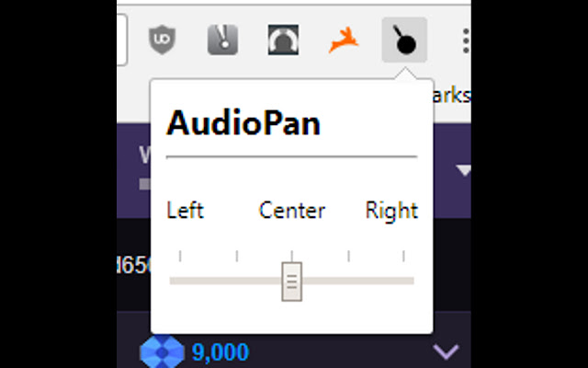588x368 pixels.
Task: Expand the purple chevron beside 9,000
Action: tap(446, 351)
